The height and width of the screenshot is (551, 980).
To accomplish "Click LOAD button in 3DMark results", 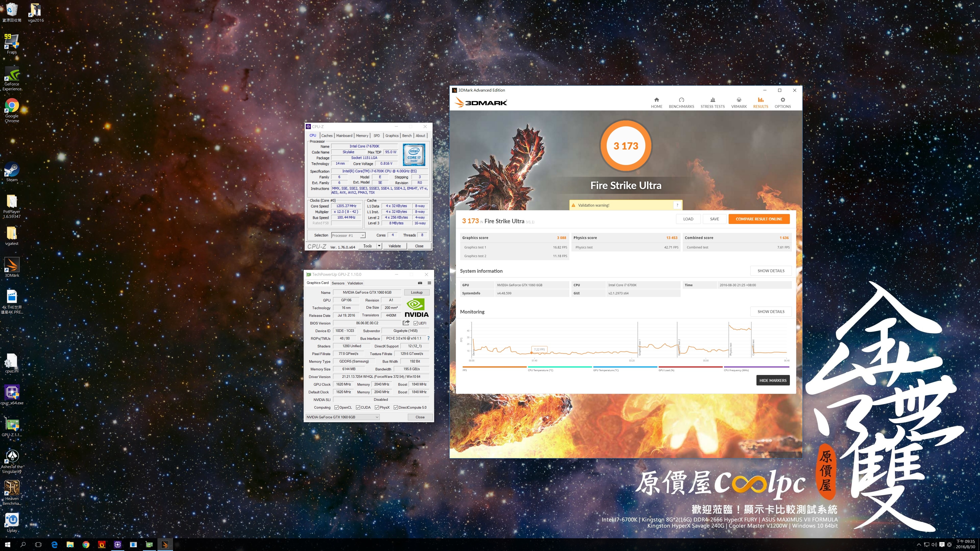I will (x=688, y=219).
